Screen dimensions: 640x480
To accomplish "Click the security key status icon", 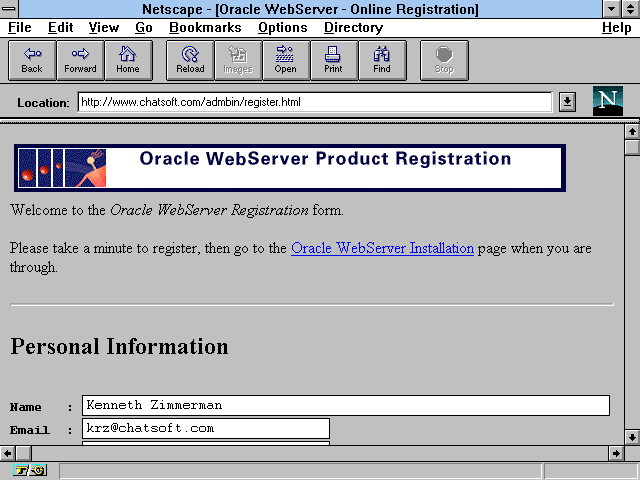I will (30, 470).
